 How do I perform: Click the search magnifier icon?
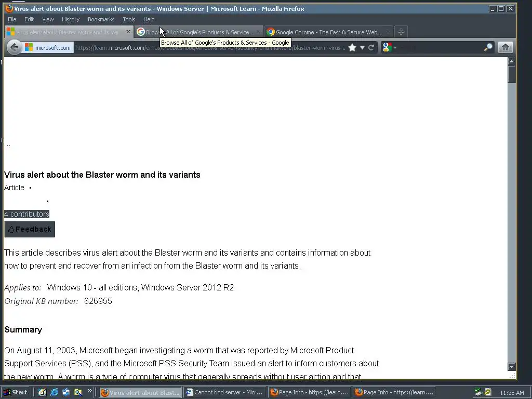pyautogui.click(x=488, y=47)
